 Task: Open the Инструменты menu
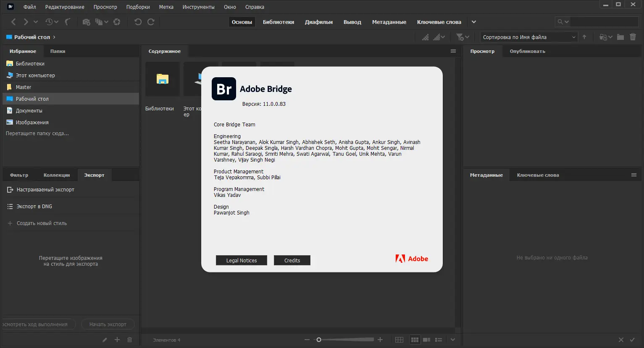coord(199,7)
